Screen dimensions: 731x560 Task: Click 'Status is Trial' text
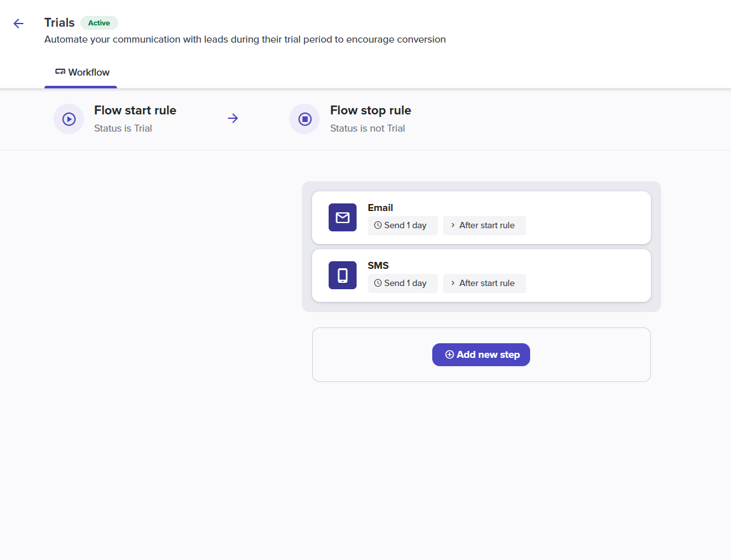pyautogui.click(x=123, y=128)
